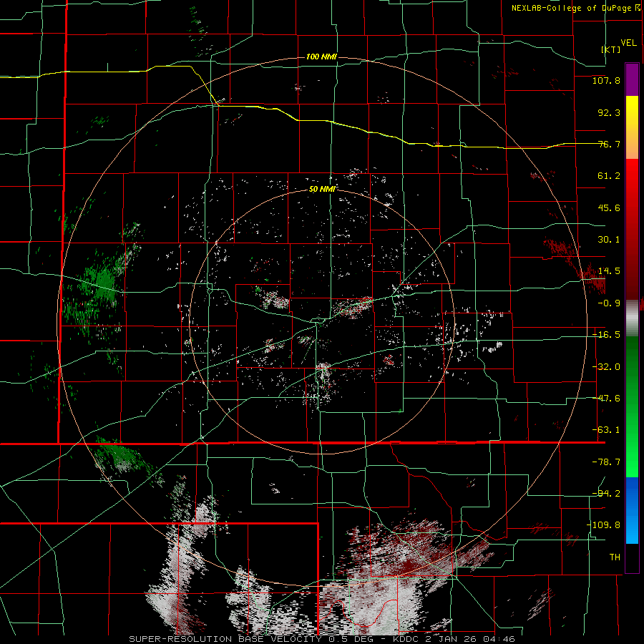Click the 76.7 velocity scale value

tap(609, 144)
